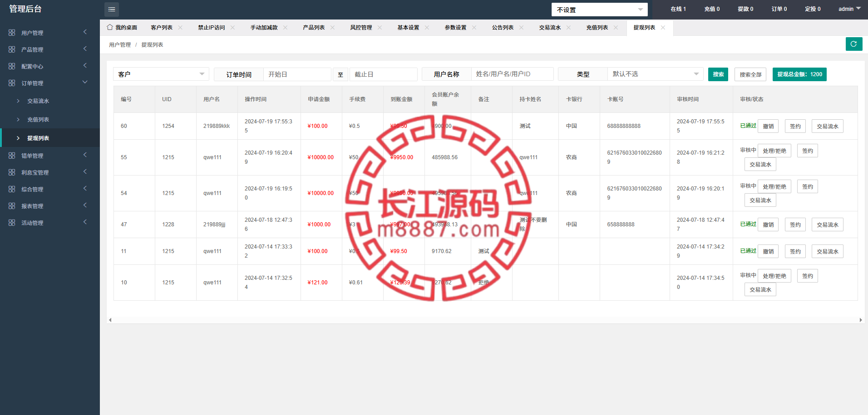Close the 禁止IP访问 tab

click(233, 28)
